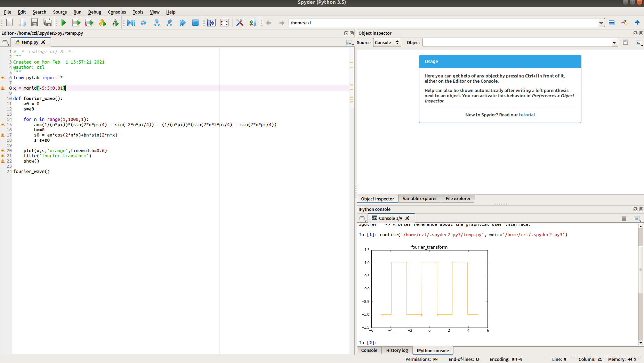Create a new file from toolbar
Image resolution: width=644 pixels, height=363 pixels.
9,23
